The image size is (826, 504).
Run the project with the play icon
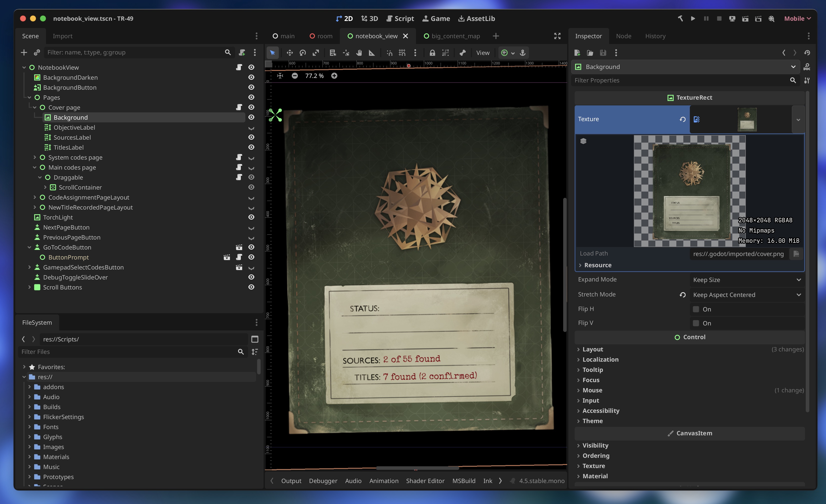pos(693,19)
